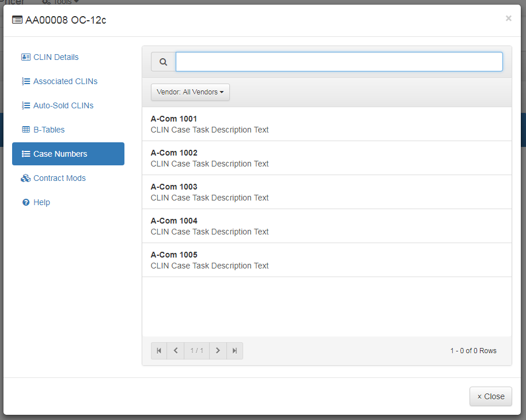The height and width of the screenshot is (420, 526).
Task: Click the question mark icon beside Help
Action: click(x=26, y=202)
